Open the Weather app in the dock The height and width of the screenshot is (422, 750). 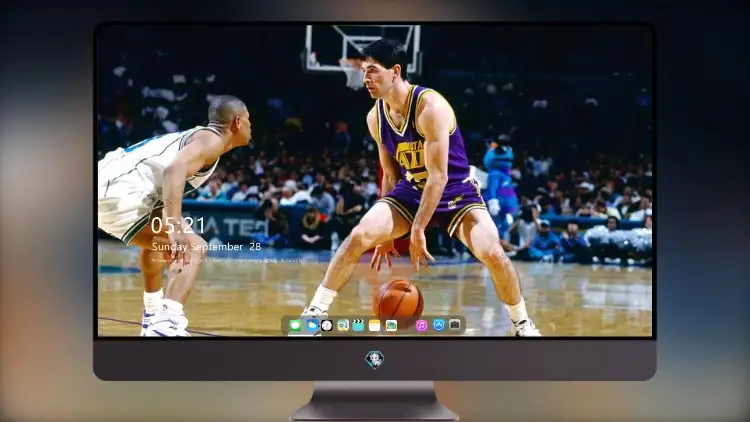312,325
